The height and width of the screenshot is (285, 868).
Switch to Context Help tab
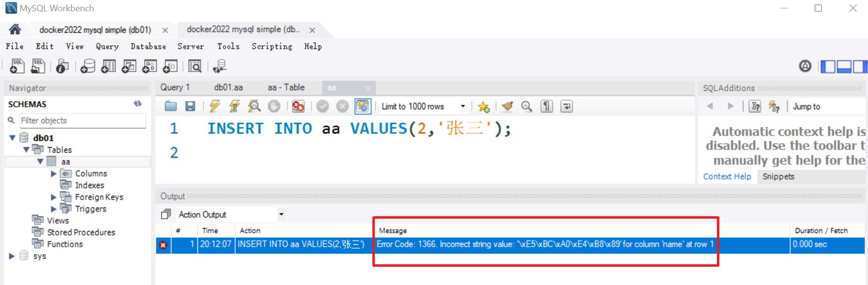click(727, 177)
